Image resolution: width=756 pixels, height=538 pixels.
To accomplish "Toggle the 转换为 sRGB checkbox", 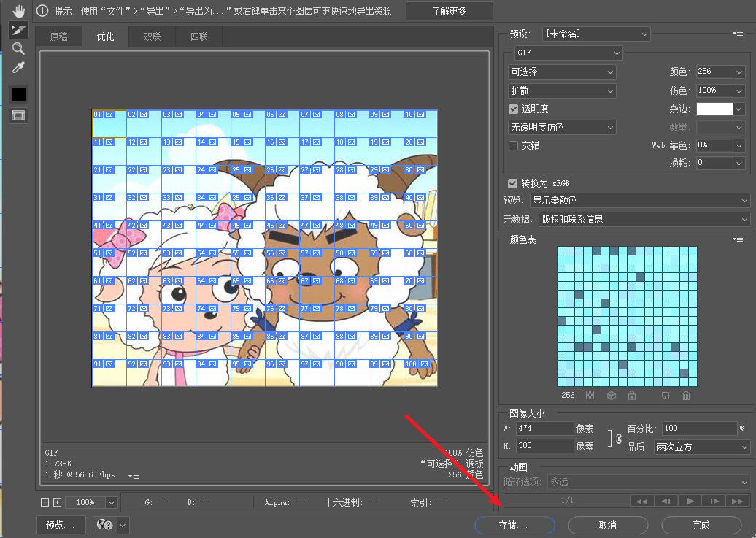I will 512,183.
